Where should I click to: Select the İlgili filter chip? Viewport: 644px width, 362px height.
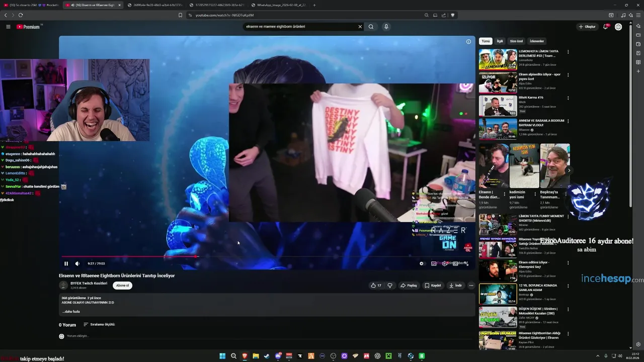click(500, 41)
